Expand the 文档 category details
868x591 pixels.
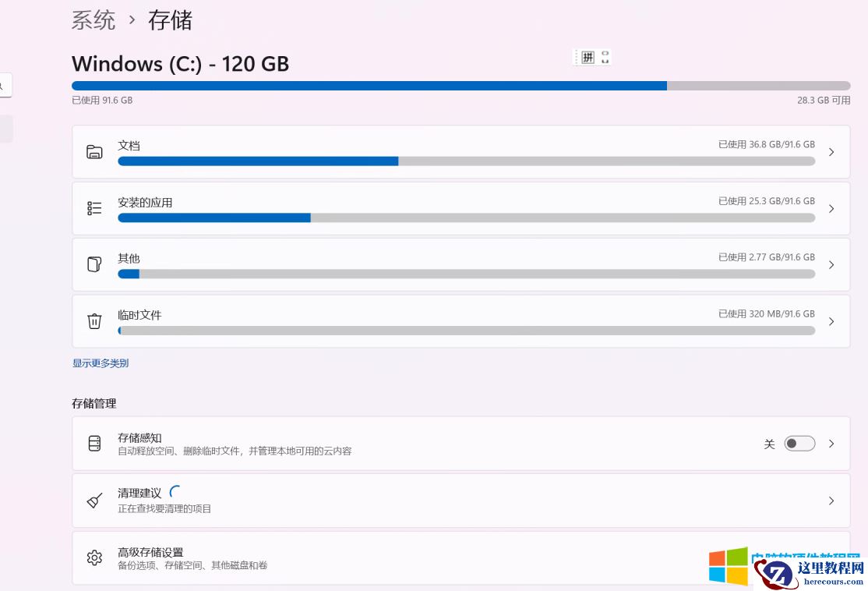click(x=831, y=152)
